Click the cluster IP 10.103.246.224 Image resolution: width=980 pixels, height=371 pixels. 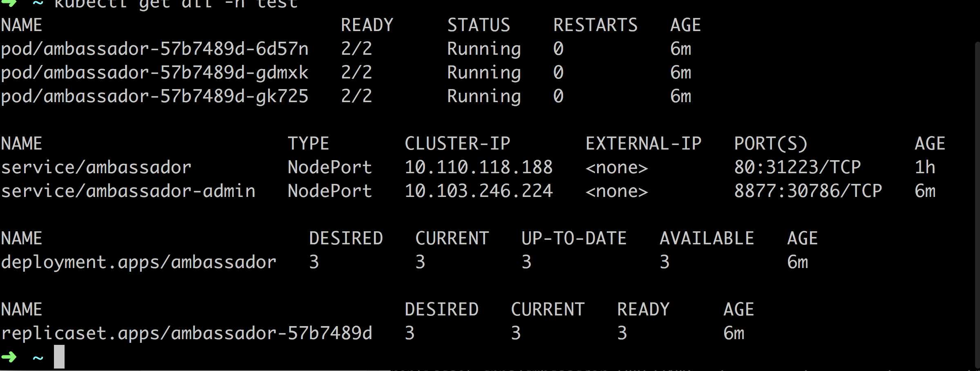pyautogui.click(x=479, y=191)
